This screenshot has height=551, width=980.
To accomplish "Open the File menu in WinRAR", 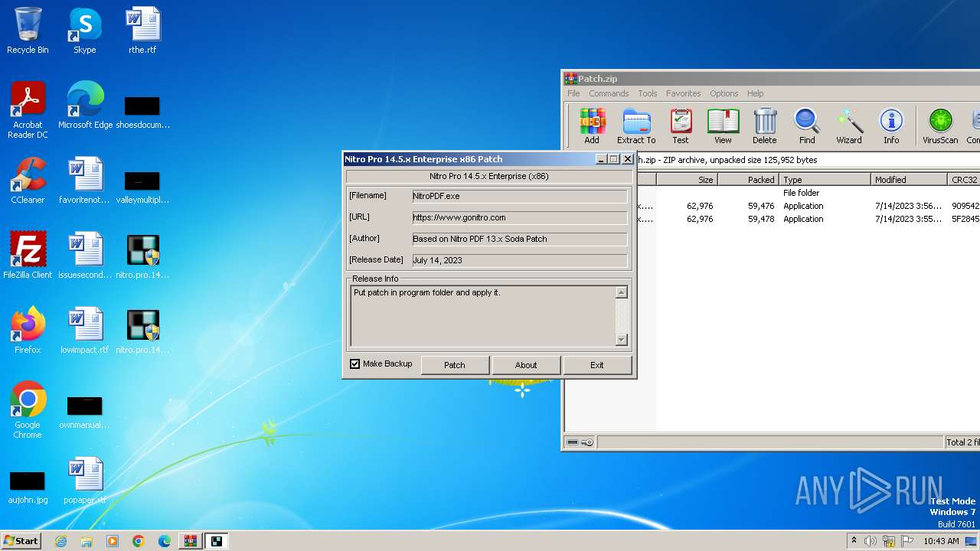I will click(x=573, y=93).
